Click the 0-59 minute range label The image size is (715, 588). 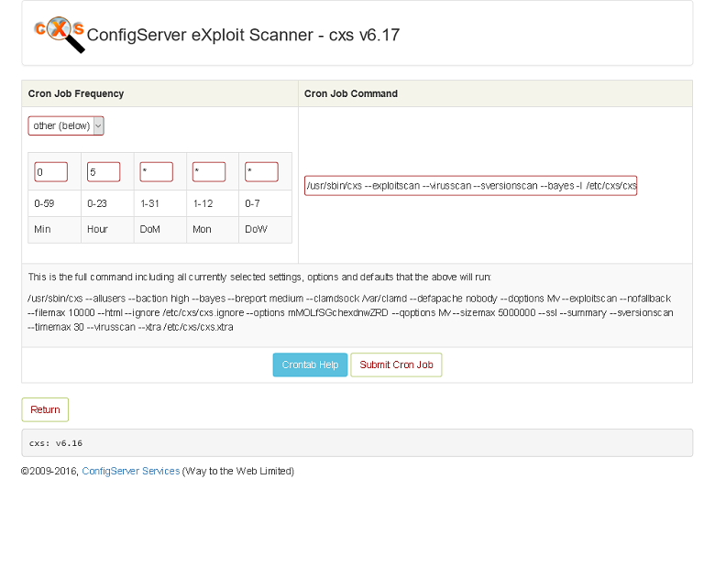click(x=44, y=203)
